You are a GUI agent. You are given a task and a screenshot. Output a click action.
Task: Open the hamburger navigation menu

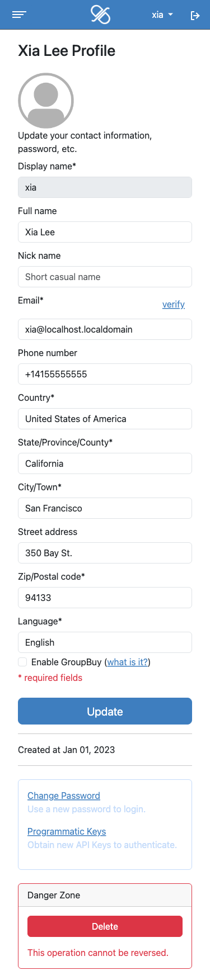tap(20, 15)
